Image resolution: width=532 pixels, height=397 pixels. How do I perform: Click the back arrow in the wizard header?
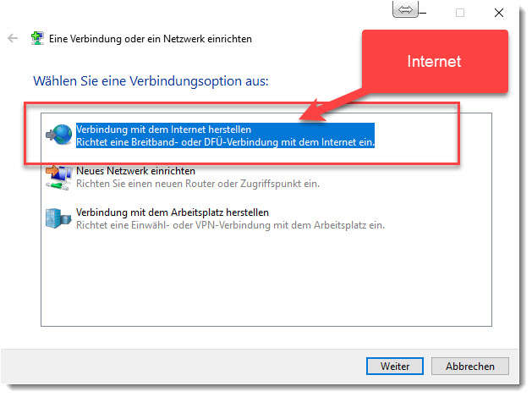(13, 39)
